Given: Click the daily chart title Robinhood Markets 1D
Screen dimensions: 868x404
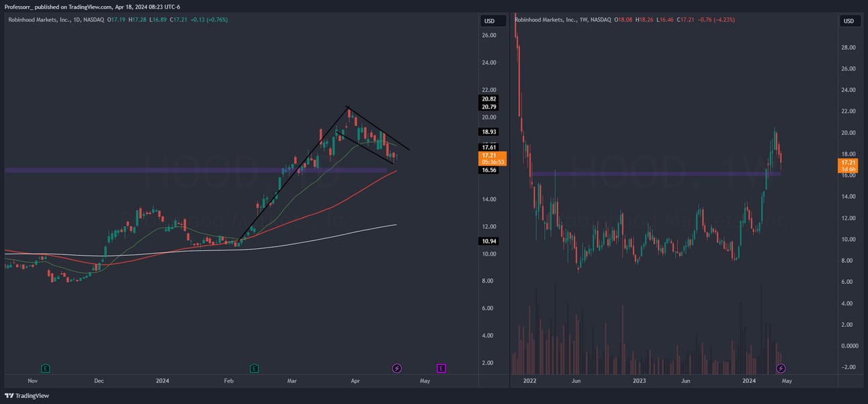Looking at the screenshot, I should [x=56, y=19].
